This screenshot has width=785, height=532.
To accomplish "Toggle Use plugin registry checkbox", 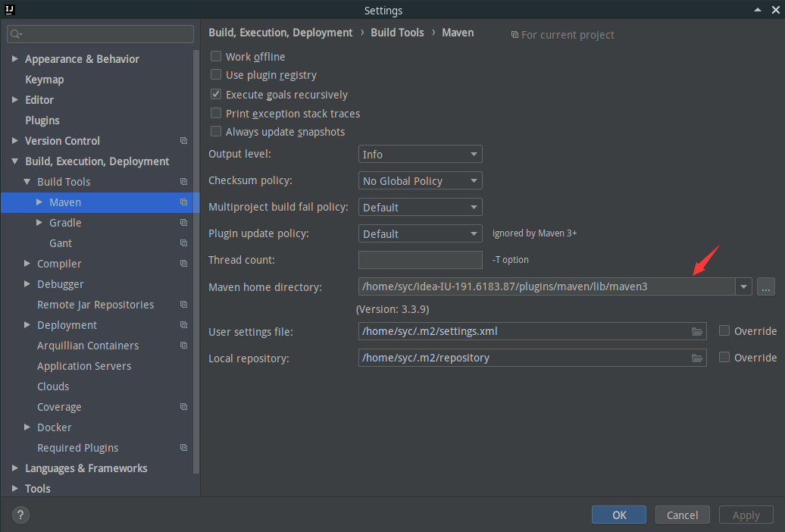I will pyautogui.click(x=216, y=74).
